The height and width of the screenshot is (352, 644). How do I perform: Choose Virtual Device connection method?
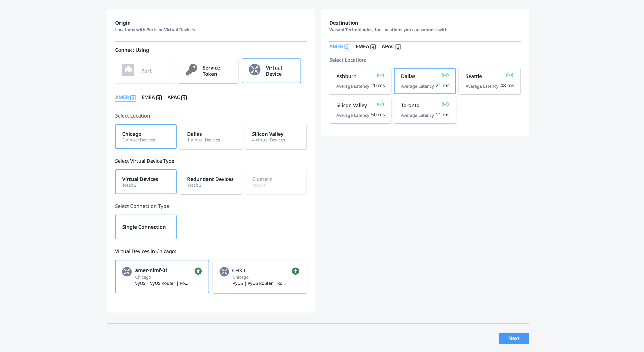tap(271, 71)
